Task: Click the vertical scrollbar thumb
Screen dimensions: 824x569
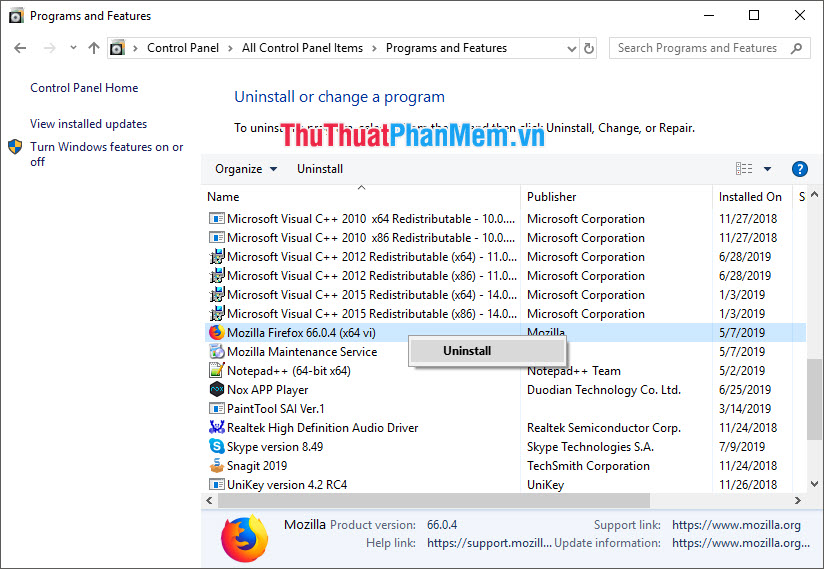Action: click(815, 399)
